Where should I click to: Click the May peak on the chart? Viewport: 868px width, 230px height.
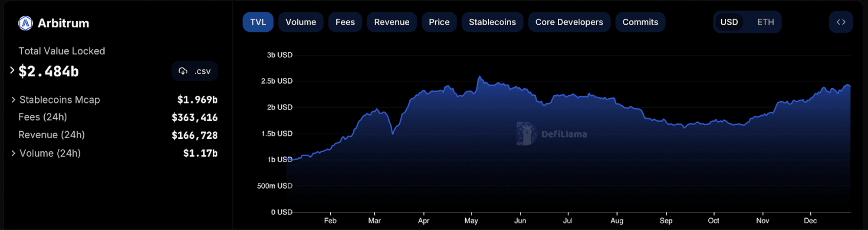pyautogui.click(x=480, y=77)
